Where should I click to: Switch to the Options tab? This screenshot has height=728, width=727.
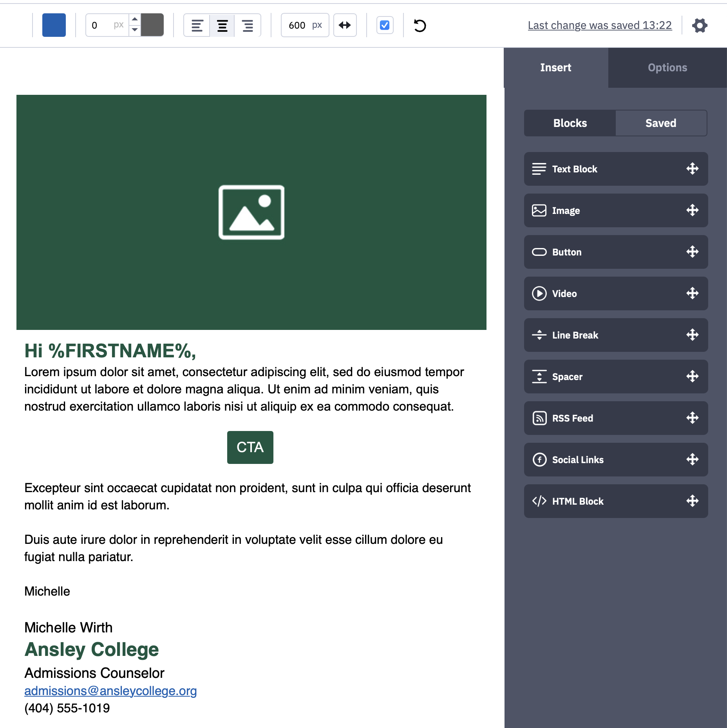(x=667, y=68)
